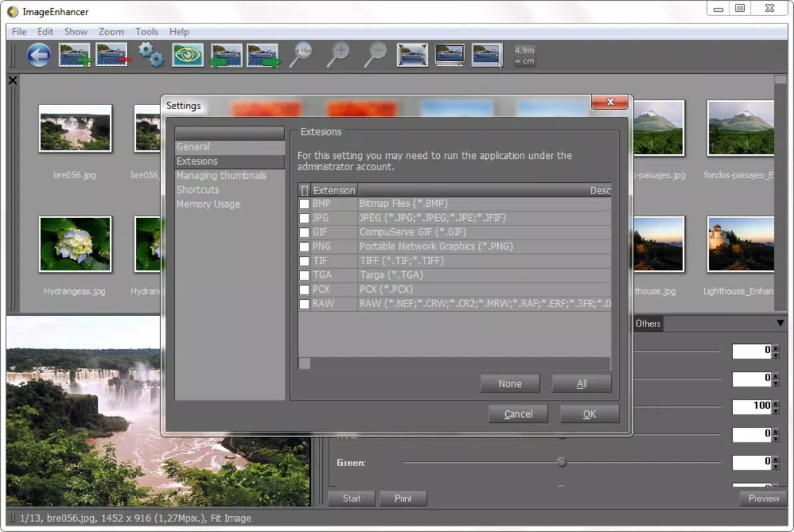Click the status bar text 1/13, bre056.jpg
The width and height of the screenshot is (794, 532).
coord(58,518)
